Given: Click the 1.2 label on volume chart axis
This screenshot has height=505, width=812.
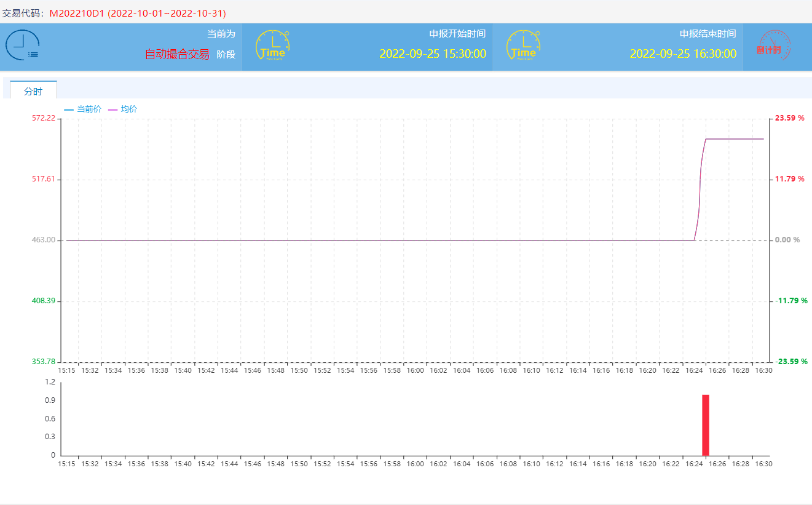Looking at the screenshot, I should tap(50, 382).
